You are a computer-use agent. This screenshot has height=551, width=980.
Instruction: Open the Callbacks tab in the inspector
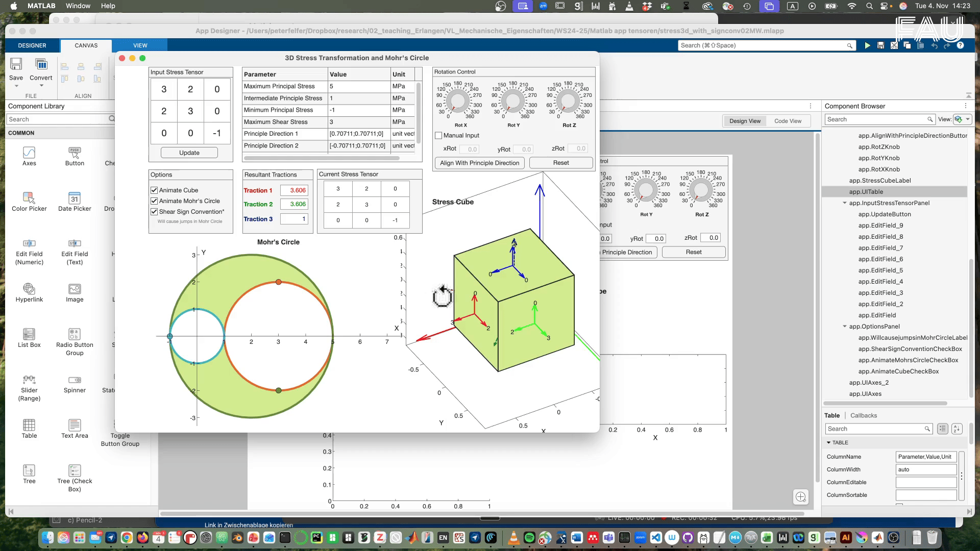(x=864, y=415)
